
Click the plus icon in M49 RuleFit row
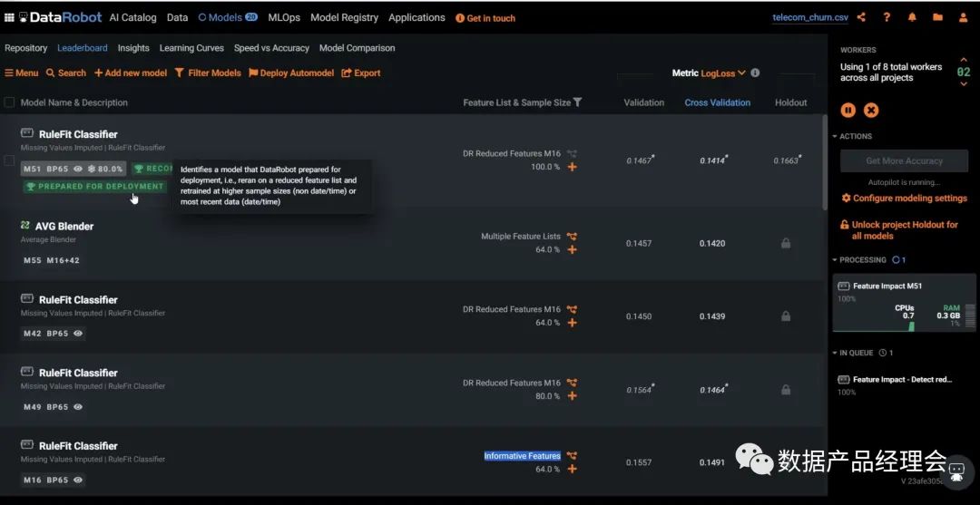(572, 396)
